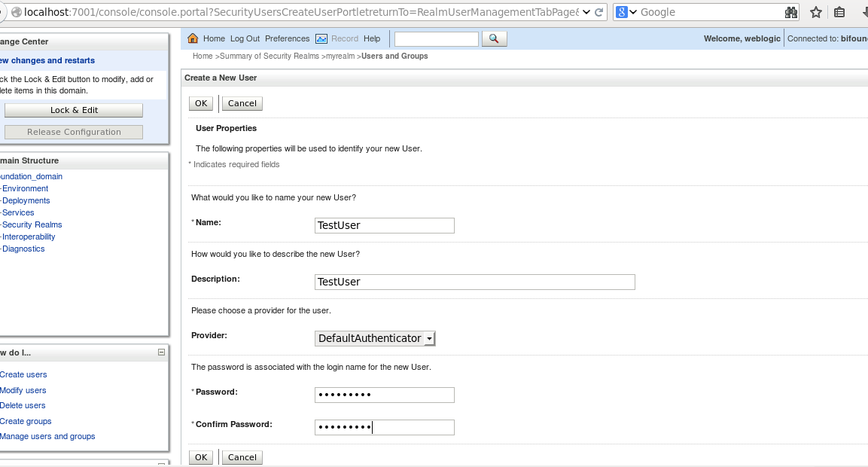Click Log Out in the toolbar

pyautogui.click(x=245, y=38)
